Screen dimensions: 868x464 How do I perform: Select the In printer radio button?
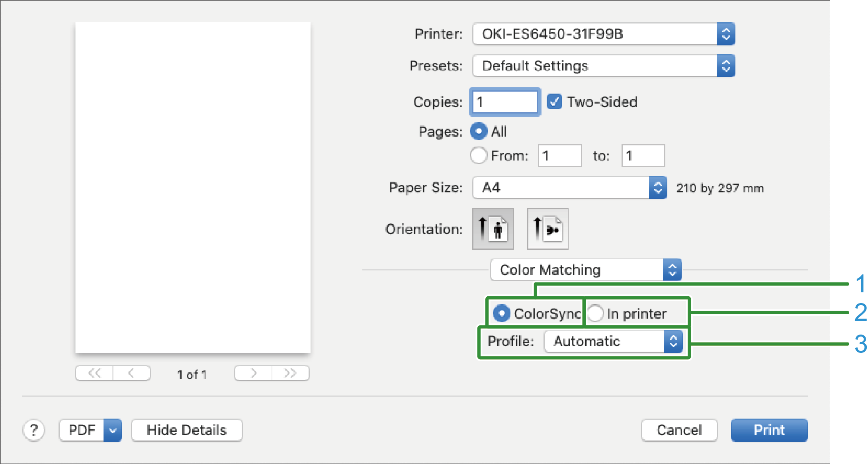(595, 313)
